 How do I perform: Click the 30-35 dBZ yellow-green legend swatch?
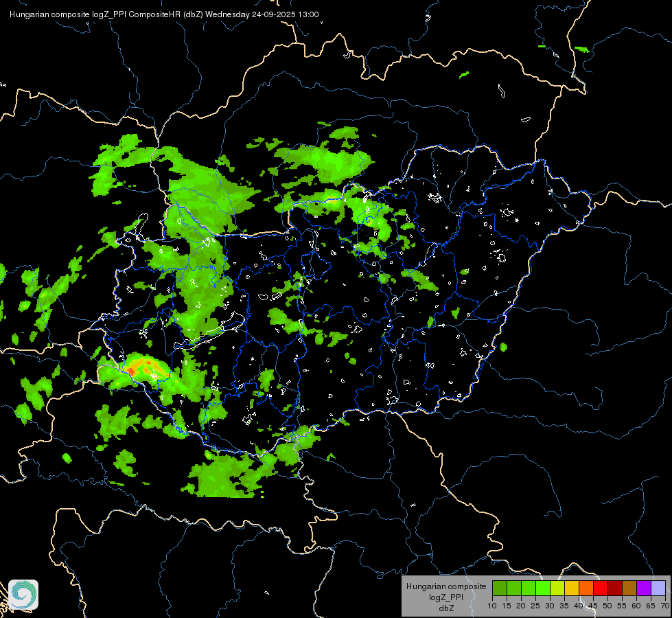click(557, 588)
